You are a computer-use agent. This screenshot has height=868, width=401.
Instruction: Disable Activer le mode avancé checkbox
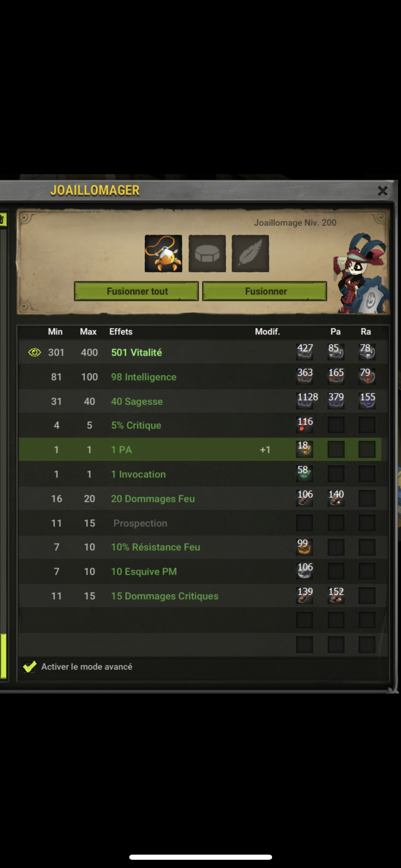pyautogui.click(x=29, y=666)
